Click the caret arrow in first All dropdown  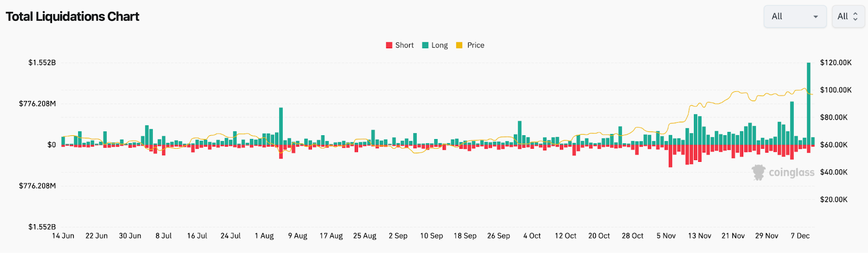tap(815, 17)
